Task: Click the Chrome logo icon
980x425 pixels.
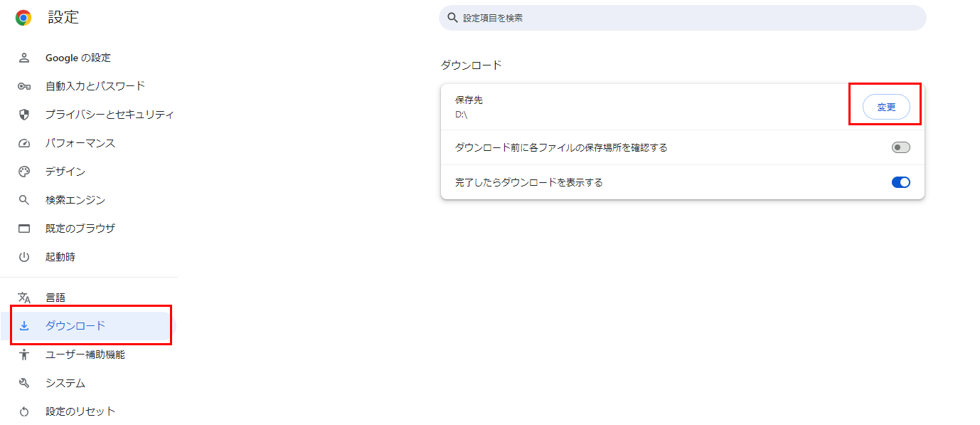Action: point(23,18)
